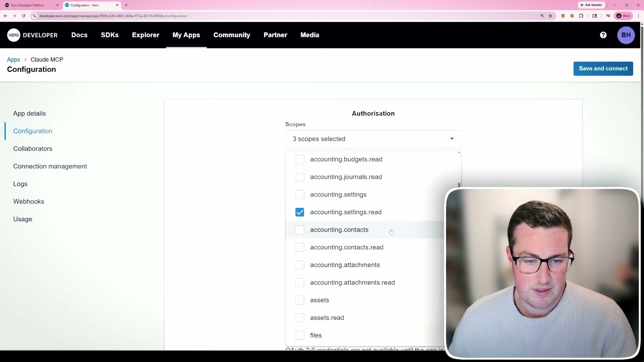Open App details in sidebar
644x362 pixels.
coord(30,114)
